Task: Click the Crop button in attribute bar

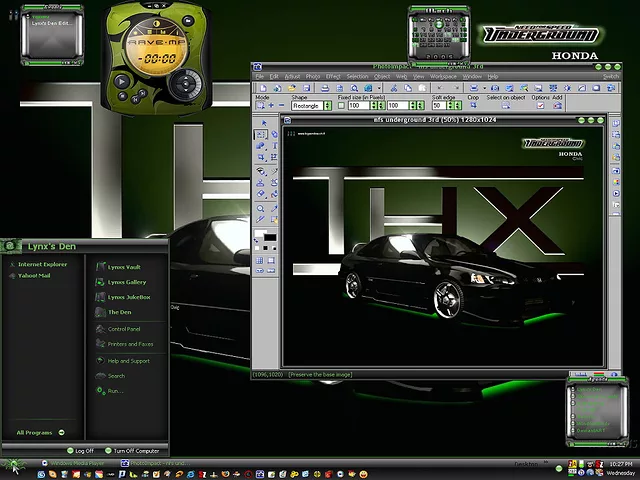Action: 473,105
